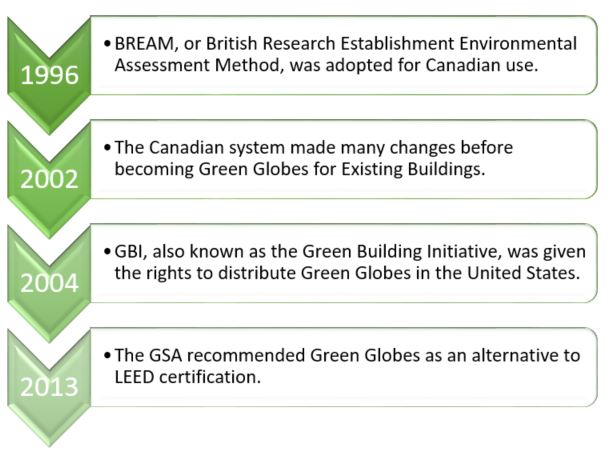Click the bullet before BREAM text

[x=108, y=43]
